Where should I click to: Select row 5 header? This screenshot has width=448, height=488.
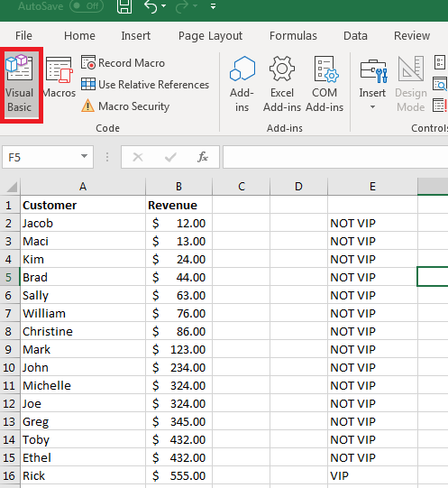[9, 277]
